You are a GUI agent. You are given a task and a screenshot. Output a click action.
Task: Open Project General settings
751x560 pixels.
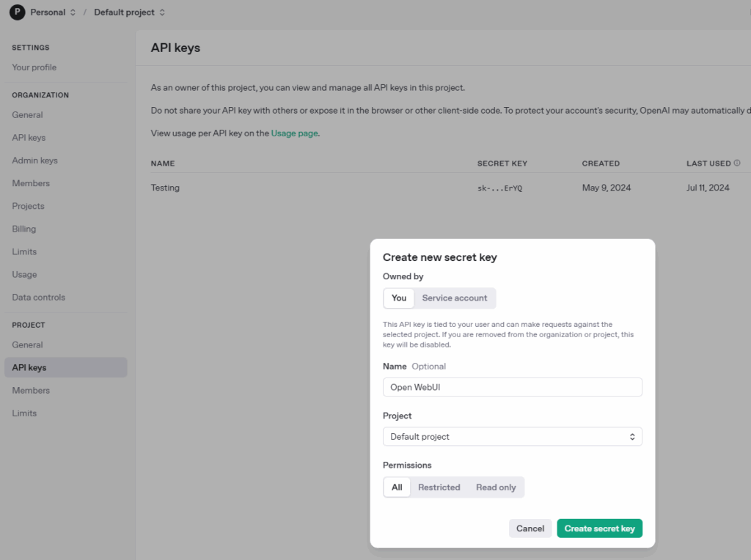(x=27, y=345)
